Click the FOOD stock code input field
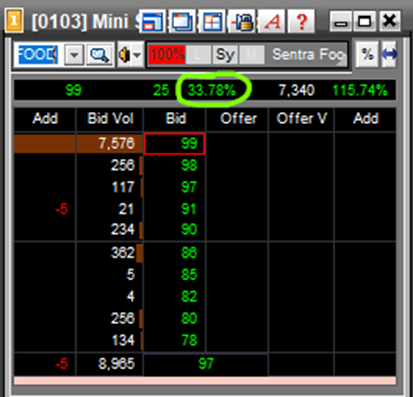413x397 pixels. tap(38, 54)
